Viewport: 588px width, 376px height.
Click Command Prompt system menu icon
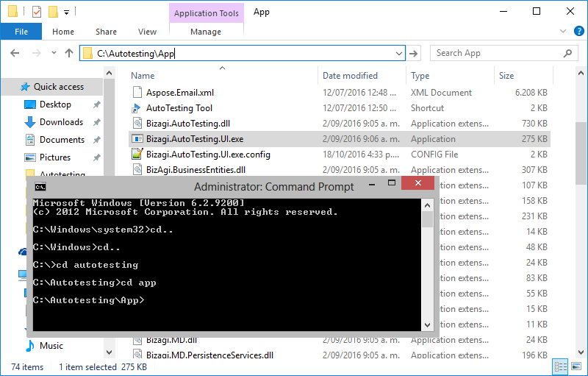(x=40, y=186)
